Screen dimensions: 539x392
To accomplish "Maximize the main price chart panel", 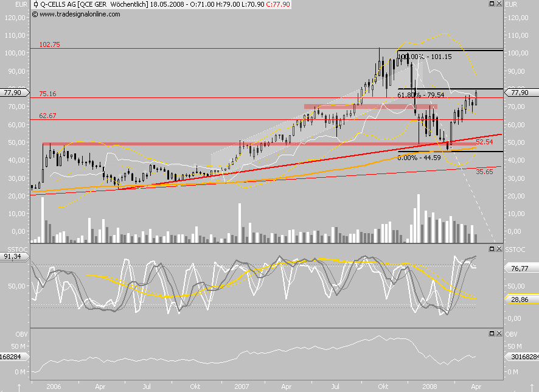I will 492,4.
